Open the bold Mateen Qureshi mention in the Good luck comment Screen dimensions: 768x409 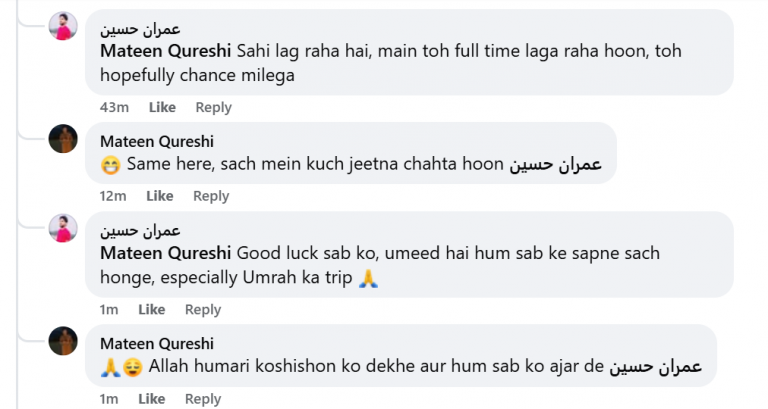166,253
